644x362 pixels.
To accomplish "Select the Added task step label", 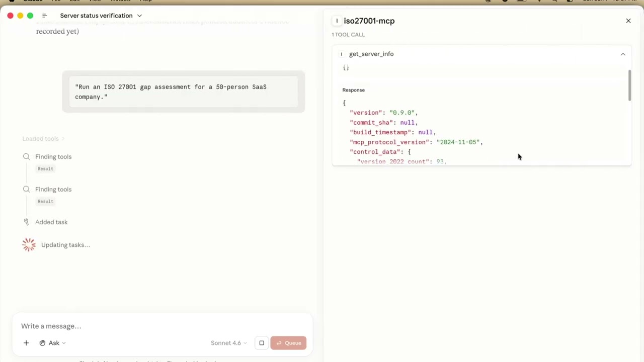I will coord(51,222).
